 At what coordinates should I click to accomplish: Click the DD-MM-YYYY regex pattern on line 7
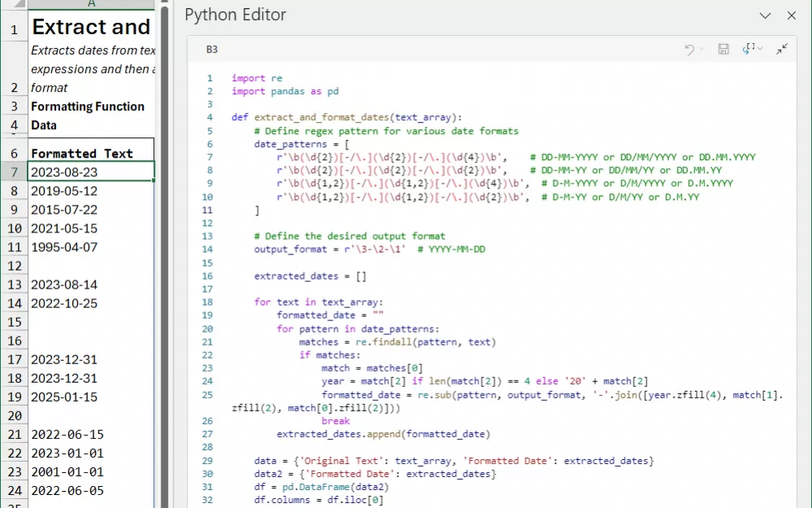392,157
